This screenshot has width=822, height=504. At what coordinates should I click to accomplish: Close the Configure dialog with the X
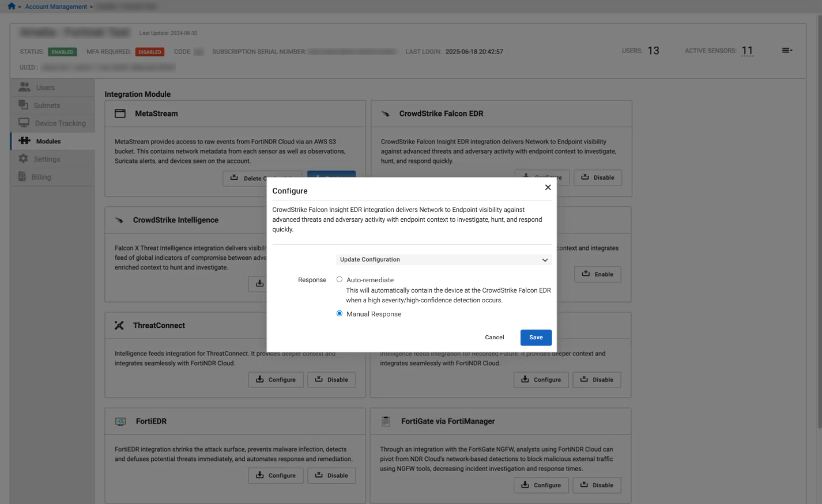pos(548,187)
